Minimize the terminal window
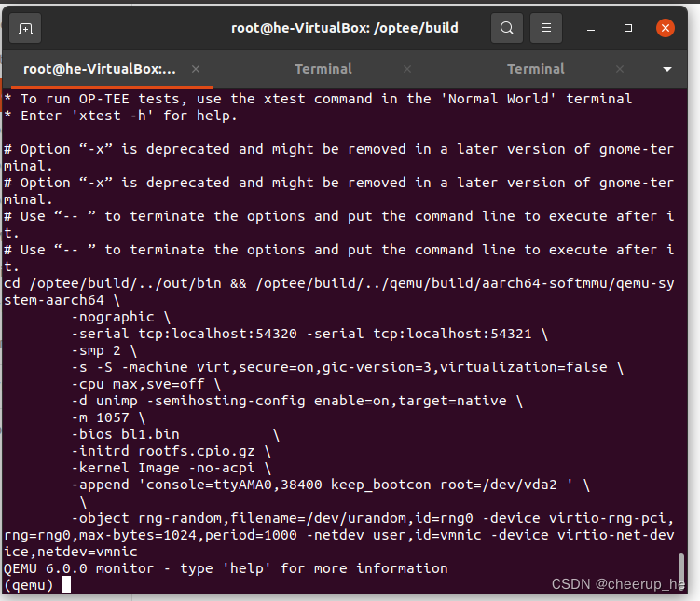This screenshot has height=601, width=700. pos(591,29)
